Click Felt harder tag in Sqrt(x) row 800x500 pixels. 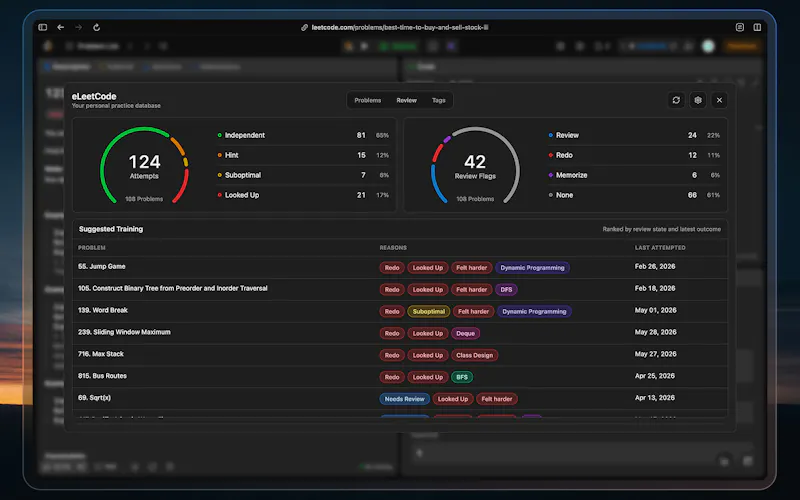pyautogui.click(x=496, y=399)
